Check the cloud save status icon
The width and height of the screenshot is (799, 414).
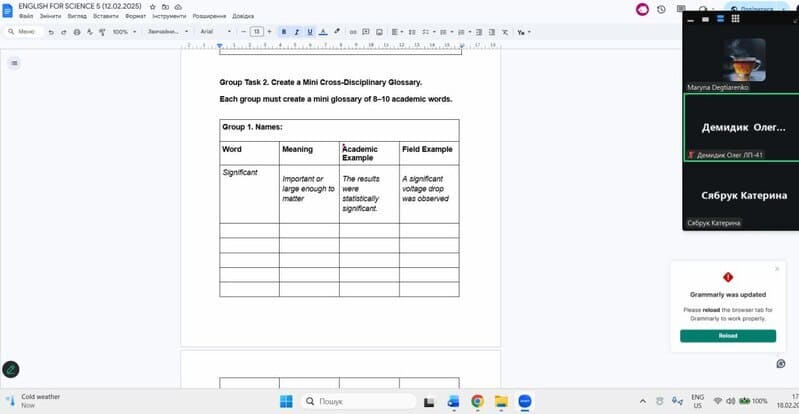pyautogui.click(x=178, y=7)
